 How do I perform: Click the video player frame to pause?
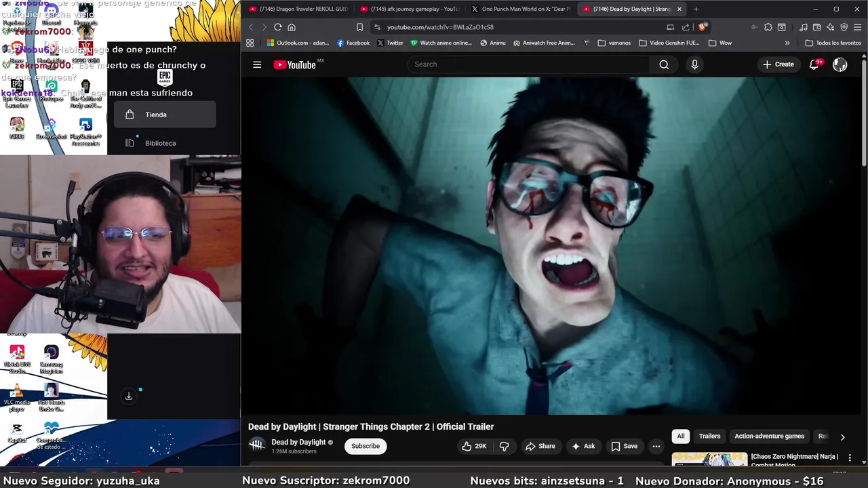tap(551, 245)
